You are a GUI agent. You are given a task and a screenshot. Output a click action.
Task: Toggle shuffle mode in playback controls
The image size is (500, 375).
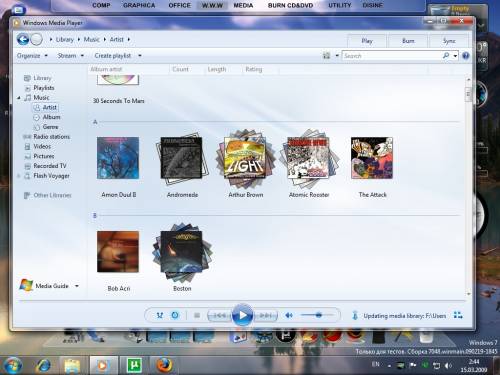(160, 315)
